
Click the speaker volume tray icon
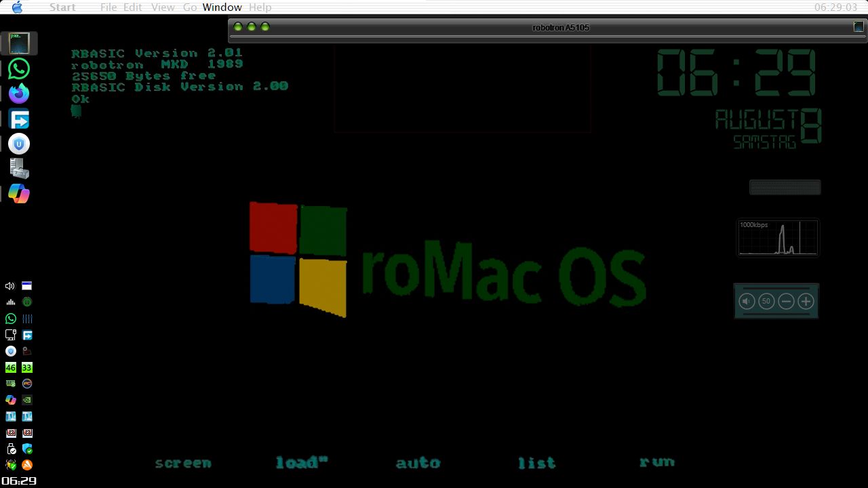coord(10,286)
